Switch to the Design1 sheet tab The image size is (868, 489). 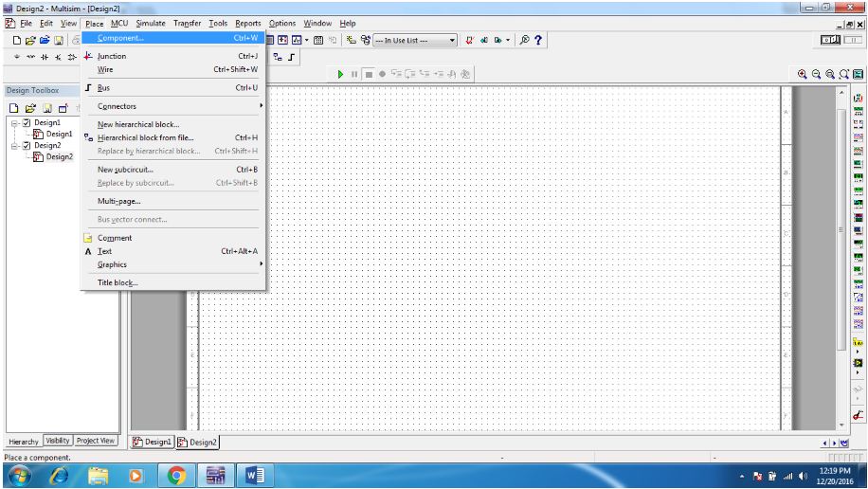coord(153,442)
